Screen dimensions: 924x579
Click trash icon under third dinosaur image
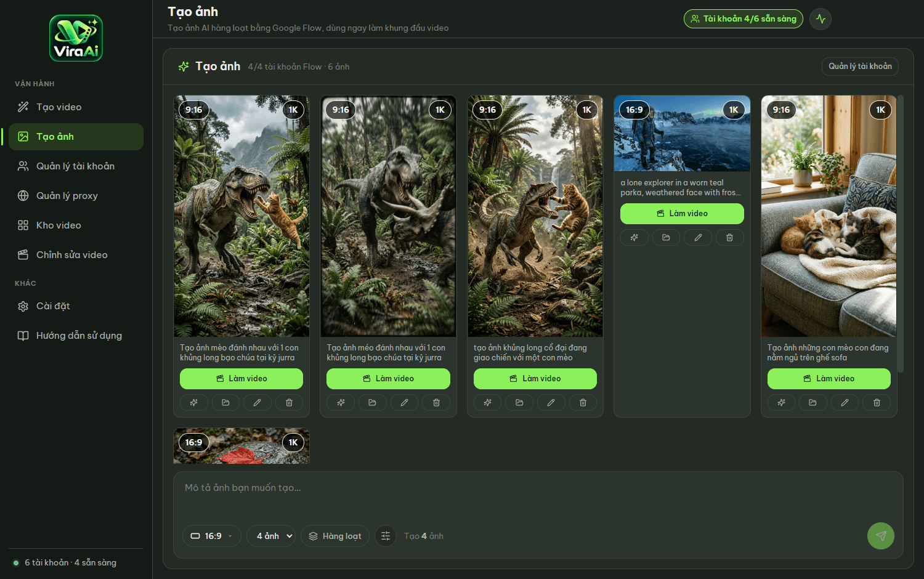(583, 403)
